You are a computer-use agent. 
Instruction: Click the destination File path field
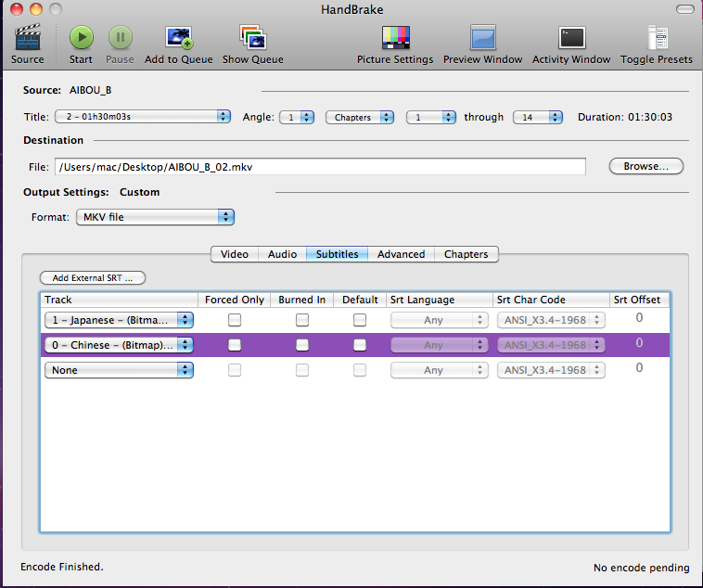click(x=320, y=166)
